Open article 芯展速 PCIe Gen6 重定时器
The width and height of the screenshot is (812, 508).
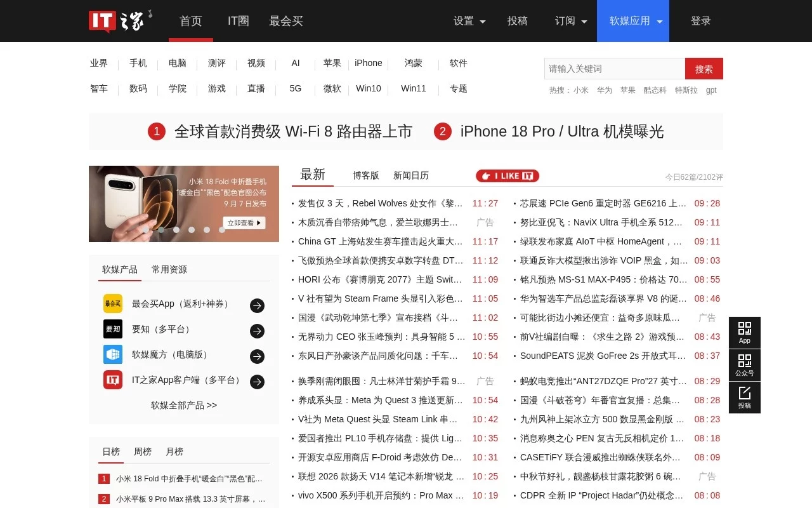603,203
